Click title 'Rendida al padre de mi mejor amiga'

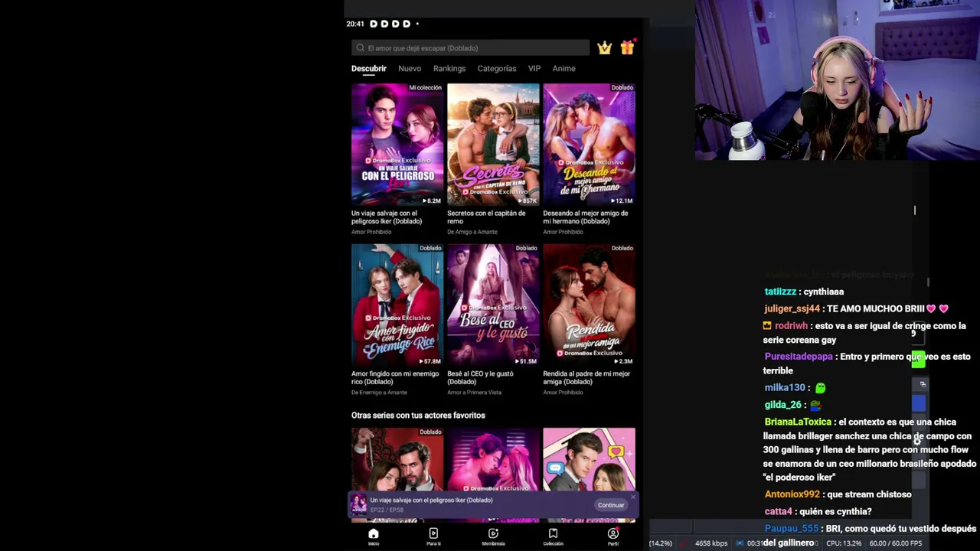(586, 378)
